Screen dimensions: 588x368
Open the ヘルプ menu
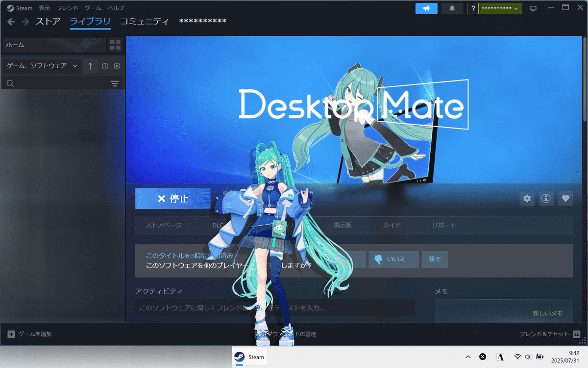click(116, 8)
